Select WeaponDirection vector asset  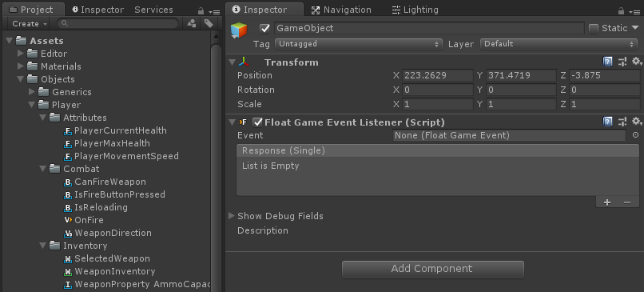(x=108, y=233)
